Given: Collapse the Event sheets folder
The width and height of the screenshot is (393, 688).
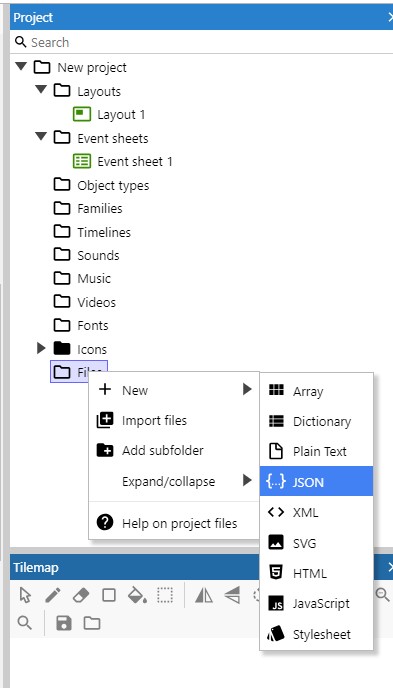Looking at the screenshot, I should [x=41, y=136].
